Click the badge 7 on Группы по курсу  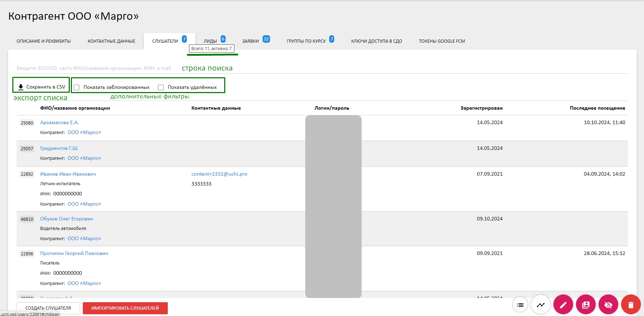[332, 39]
